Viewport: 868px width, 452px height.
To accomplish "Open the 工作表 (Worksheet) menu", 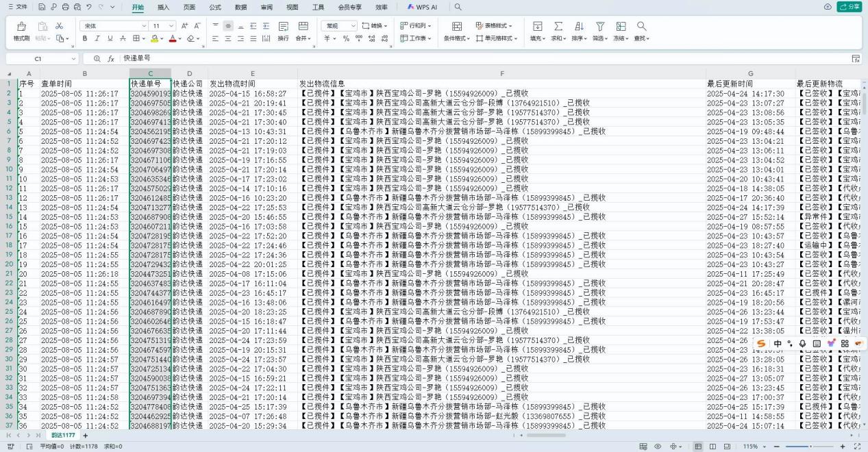I will [416, 38].
